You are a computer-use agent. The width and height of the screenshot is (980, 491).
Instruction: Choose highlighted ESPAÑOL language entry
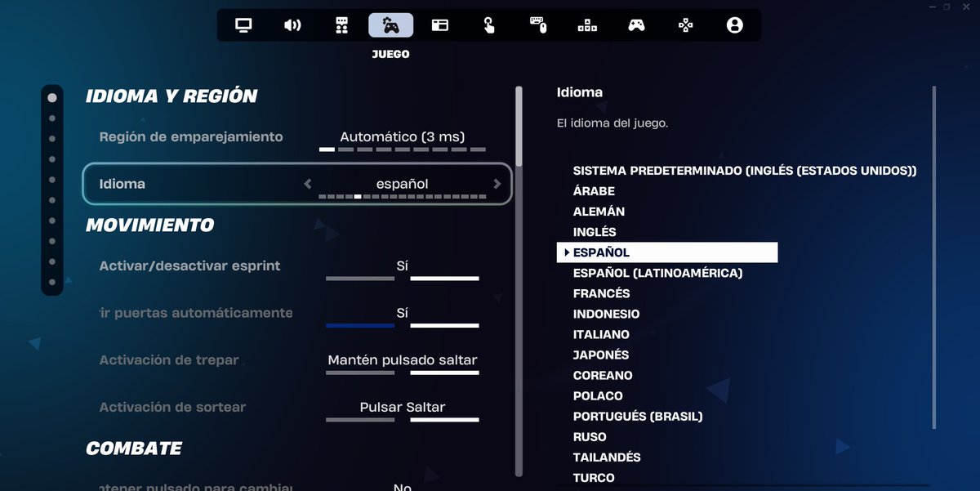click(x=667, y=252)
